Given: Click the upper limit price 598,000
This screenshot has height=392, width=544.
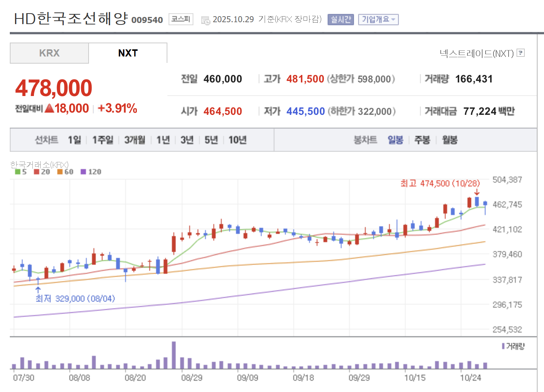Looking at the screenshot, I should click(374, 79).
